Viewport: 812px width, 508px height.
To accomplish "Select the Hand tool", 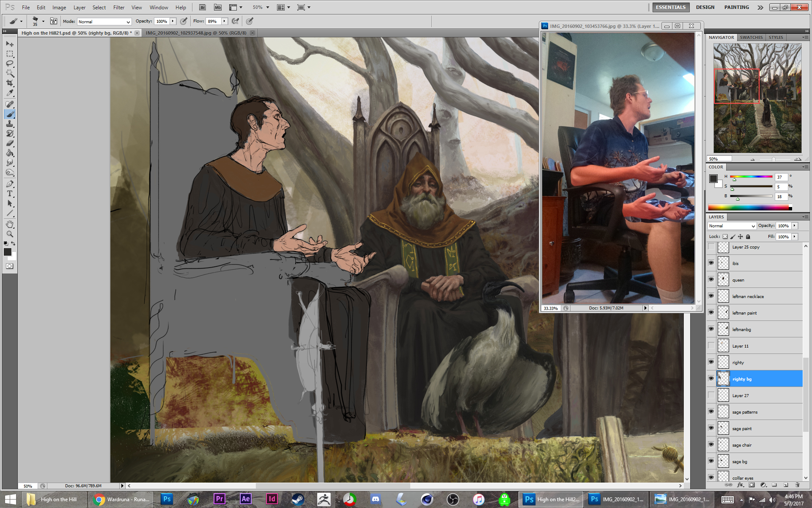I will pyautogui.click(x=10, y=224).
